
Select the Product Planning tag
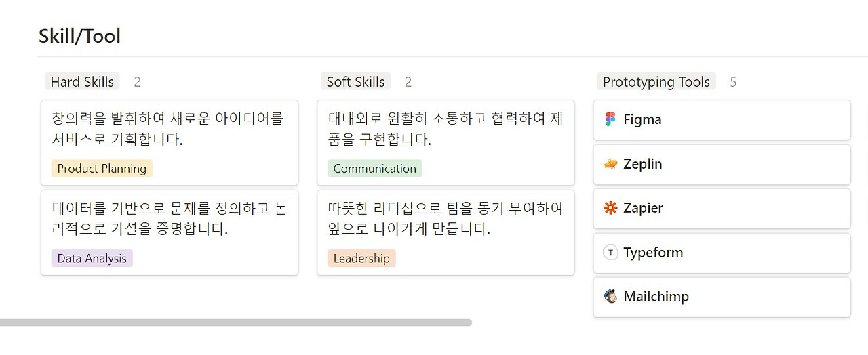tap(102, 169)
